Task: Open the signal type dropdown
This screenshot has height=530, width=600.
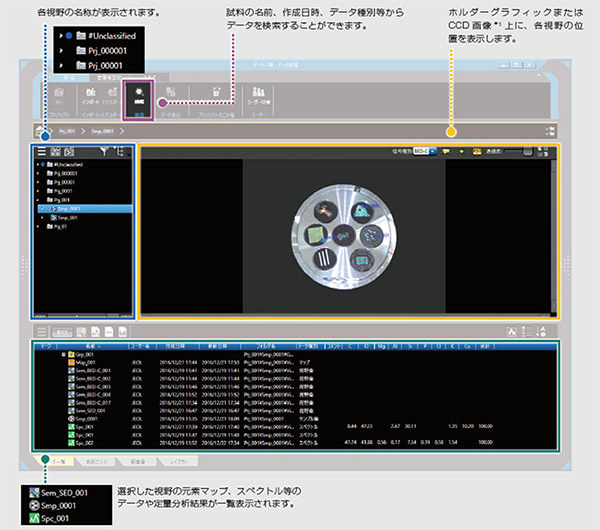Action: [x=424, y=151]
